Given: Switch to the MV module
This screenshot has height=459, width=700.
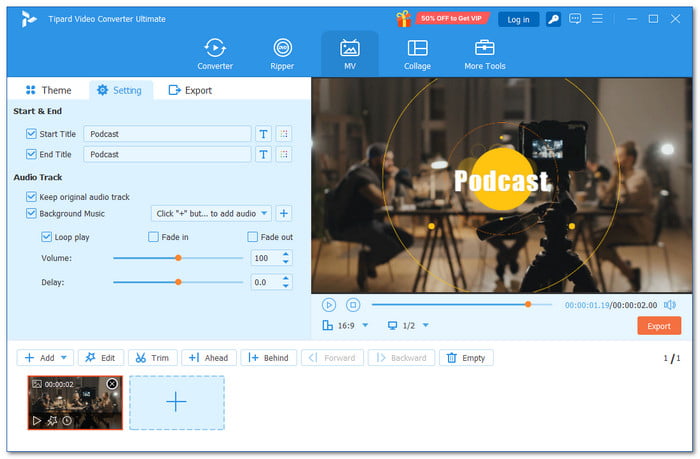Looking at the screenshot, I should (x=350, y=54).
